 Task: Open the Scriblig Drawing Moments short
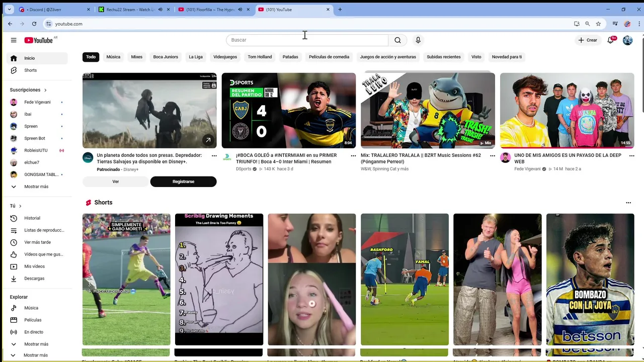(219, 280)
